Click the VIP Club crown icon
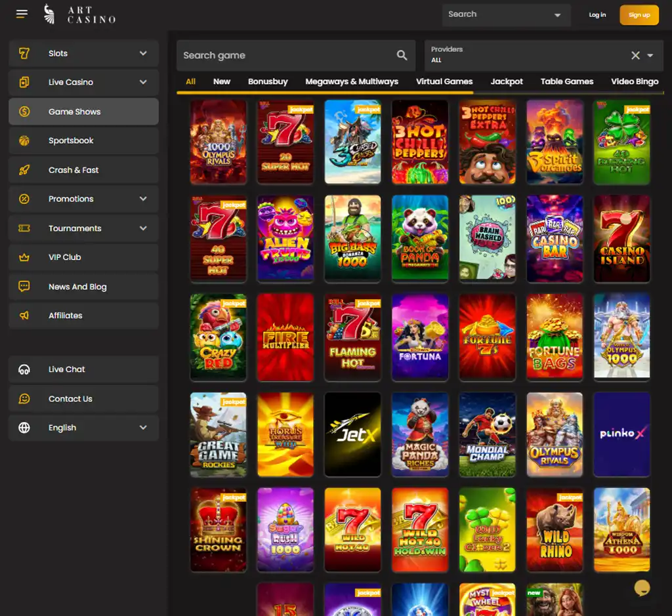672x616 pixels. [x=24, y=257]
